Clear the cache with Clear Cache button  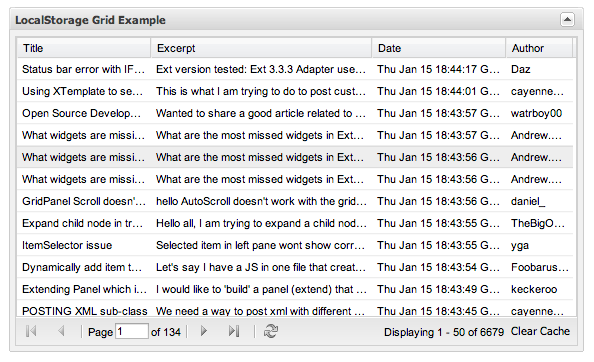point(540,331)
